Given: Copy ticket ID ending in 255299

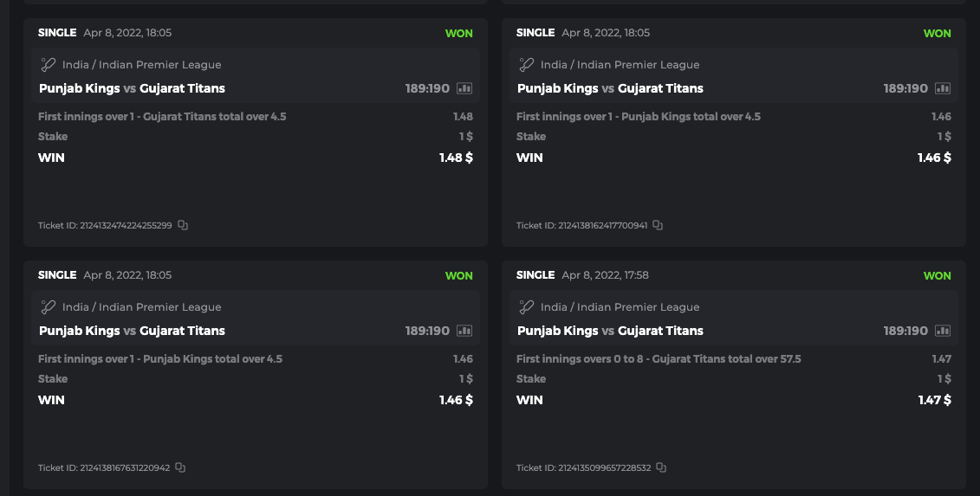Looking at the screenshot, I should point(183,225).
